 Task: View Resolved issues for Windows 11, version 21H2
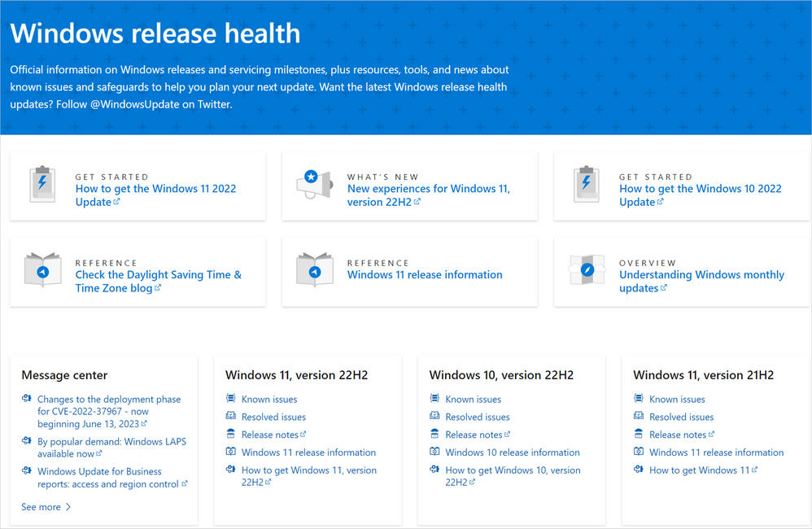[681, 417]
